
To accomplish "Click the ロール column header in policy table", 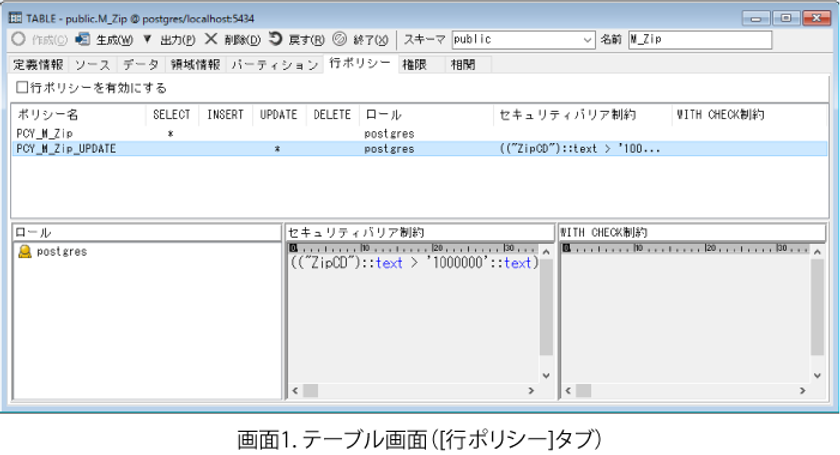I will tap(426, 115).
